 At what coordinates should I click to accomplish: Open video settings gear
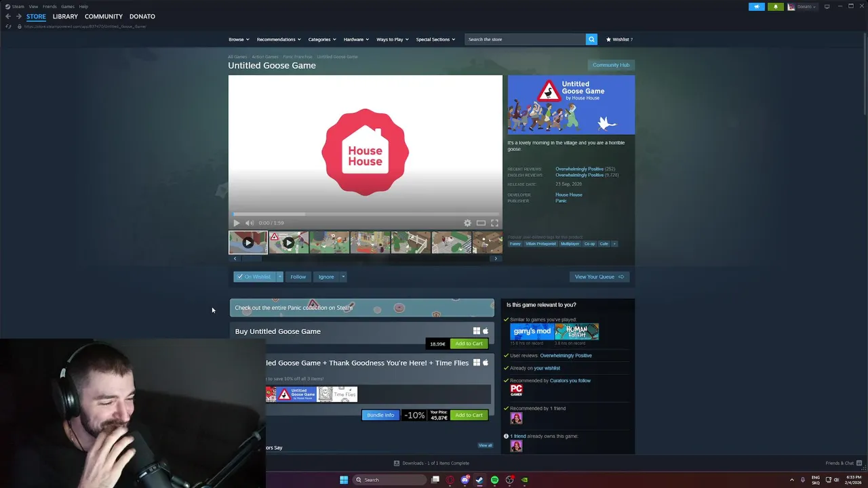point(467,223)
